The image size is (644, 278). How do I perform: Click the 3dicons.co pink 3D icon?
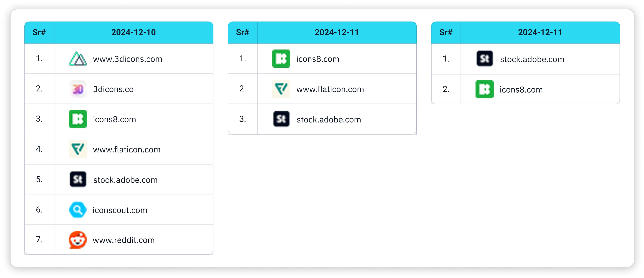coord(78,89)
